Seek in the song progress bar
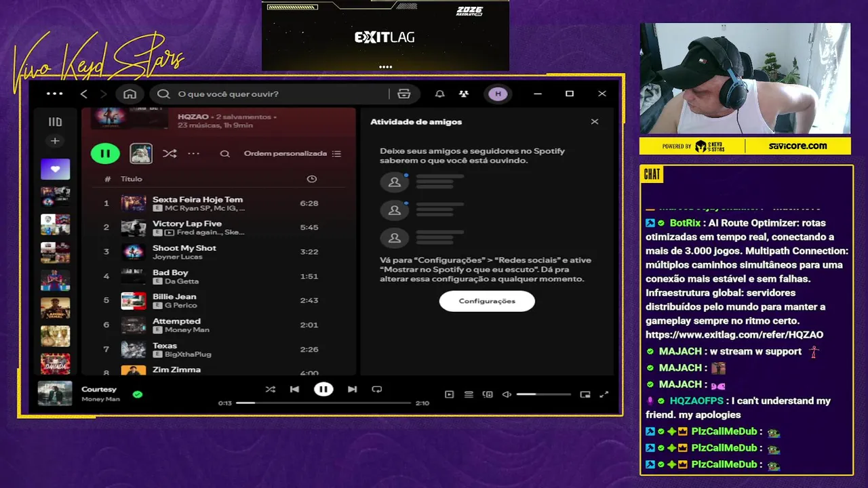Viewport: 868px width, 488px height. pos(323,403)
